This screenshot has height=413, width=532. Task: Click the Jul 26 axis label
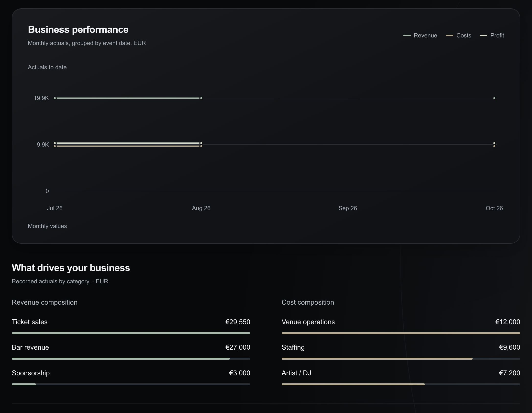(x=55, y=208)
